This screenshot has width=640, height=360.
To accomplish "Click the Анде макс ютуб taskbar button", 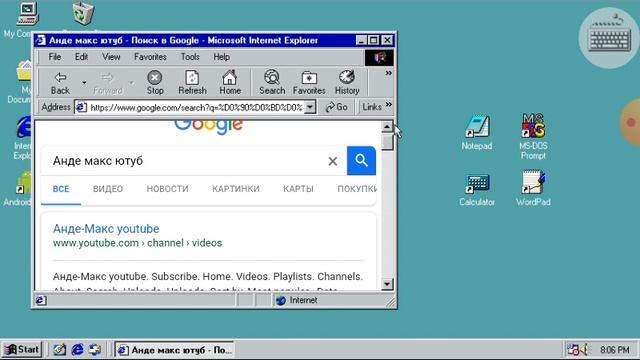I will (x=174, y=350).
